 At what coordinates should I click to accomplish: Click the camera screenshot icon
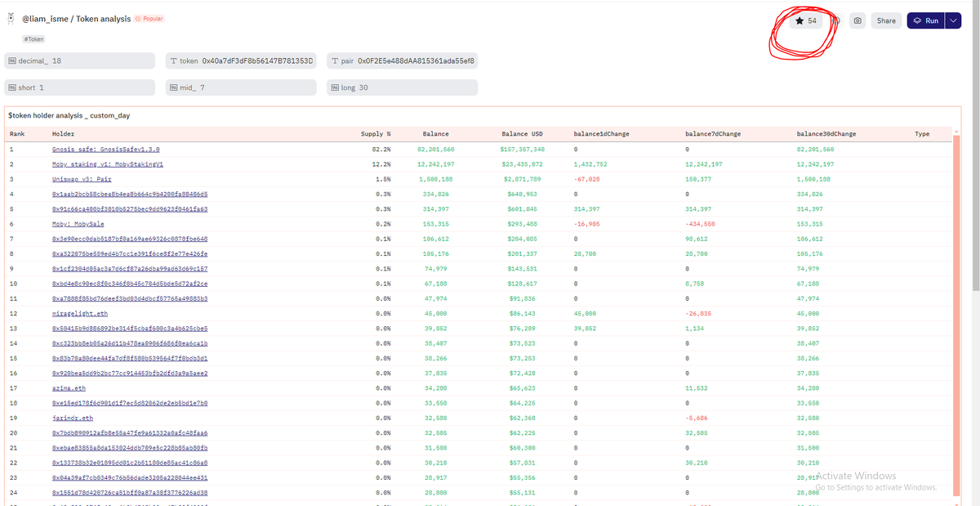click(857, 20)
